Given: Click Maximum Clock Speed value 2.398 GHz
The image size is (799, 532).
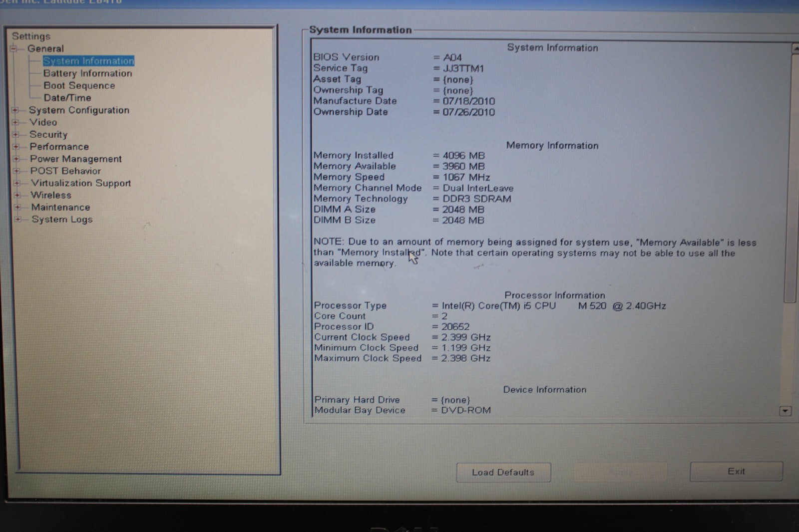Looking at the screenshot, I should pos(465,358).
